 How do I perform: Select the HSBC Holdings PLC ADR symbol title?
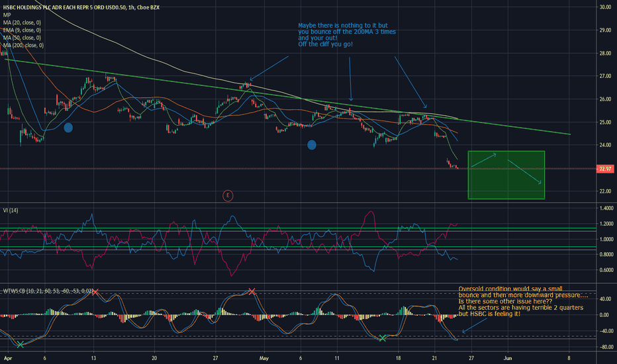point(81,7)
